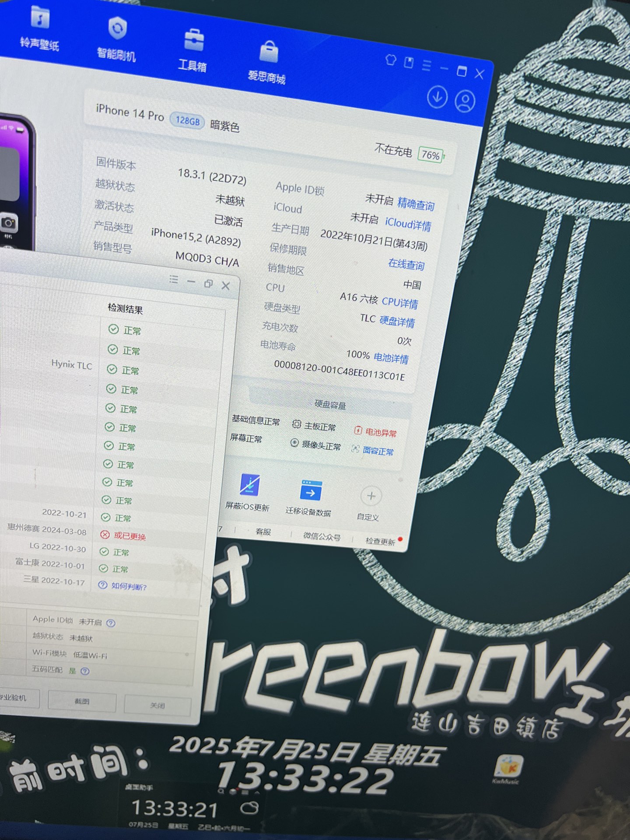This screenshot has height=840, width=630.
Task: Click the 检测结果 column header
Action: 126,308
